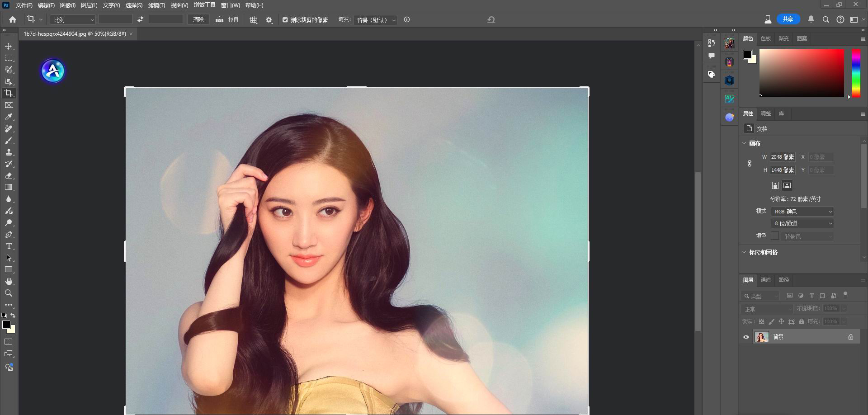
Task: Open crop overlay grid options
Action: (254, 20)
